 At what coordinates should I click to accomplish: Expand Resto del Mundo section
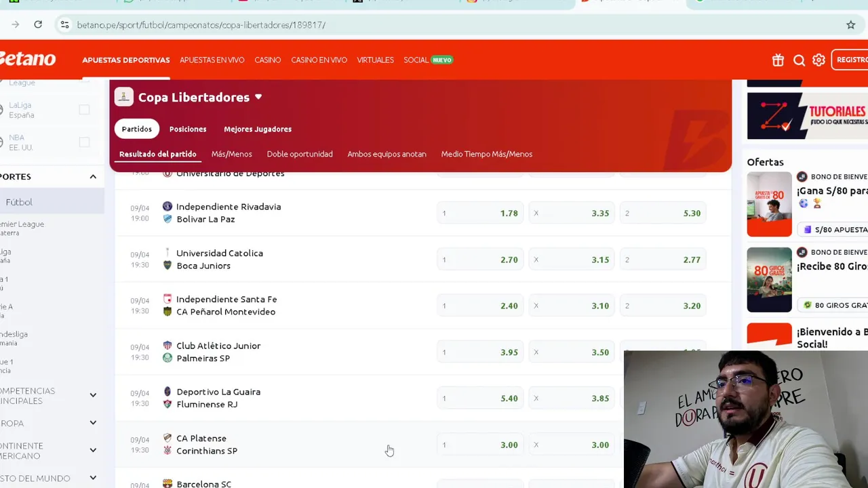pos(93,479)
